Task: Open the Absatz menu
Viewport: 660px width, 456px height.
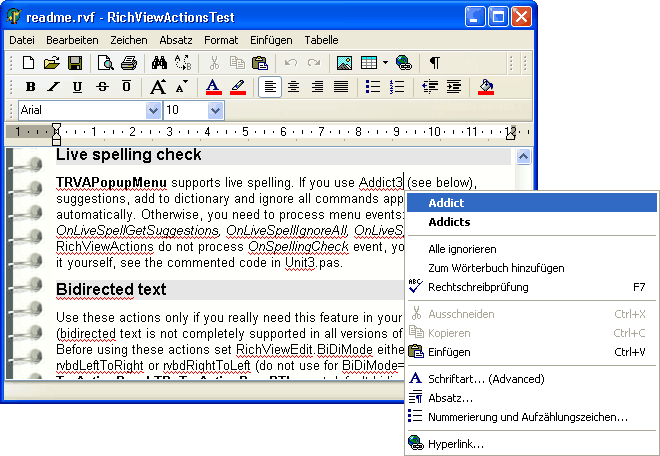Action: 176,40
